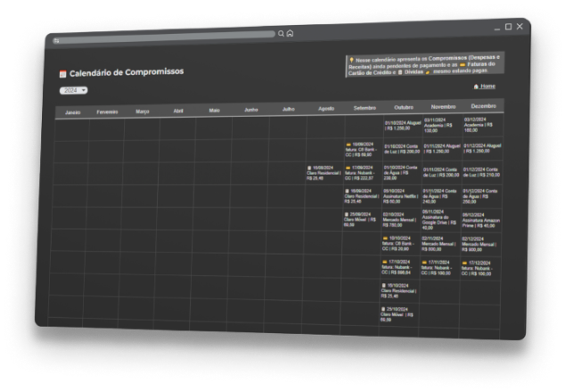This screenshot has width=566, height=392.
Task: Select the Janeiro column header
Action: pyautogui.click(x=72, y=113)
